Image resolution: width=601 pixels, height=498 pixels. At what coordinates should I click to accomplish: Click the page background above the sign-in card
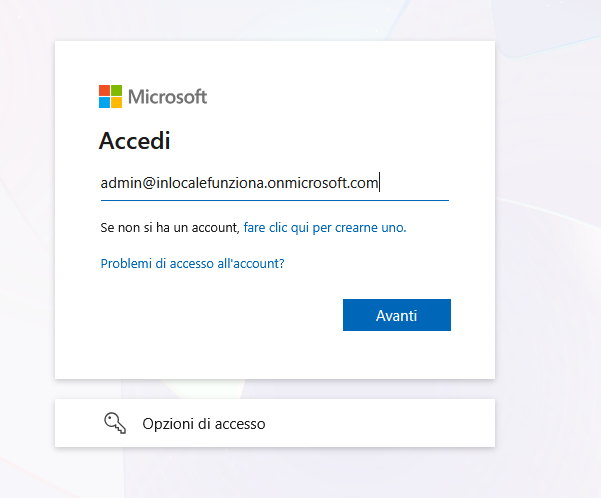275,19
